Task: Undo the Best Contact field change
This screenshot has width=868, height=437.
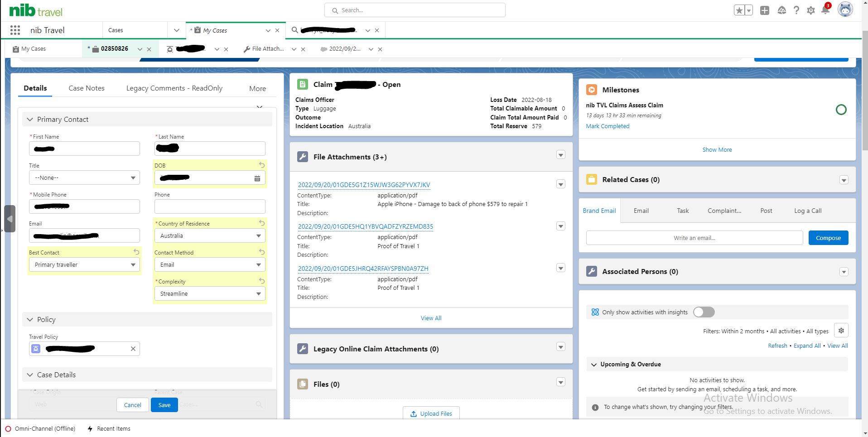Action: tap(136, 252)
